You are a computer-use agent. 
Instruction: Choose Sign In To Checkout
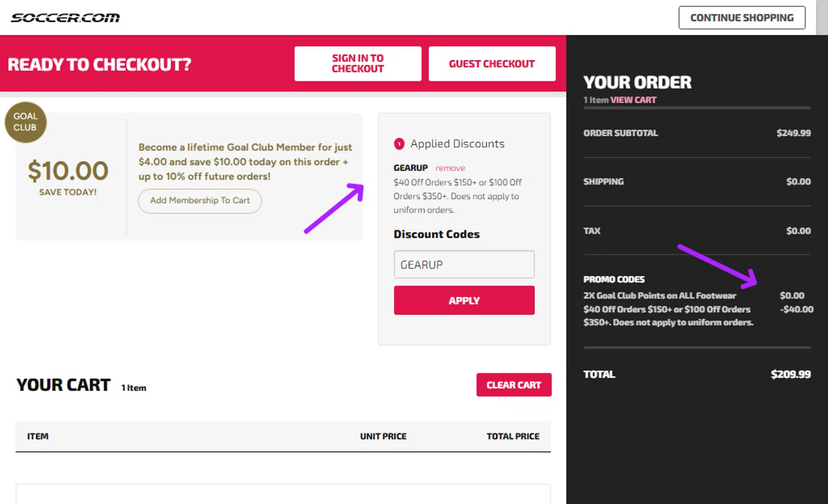[358, 63]
